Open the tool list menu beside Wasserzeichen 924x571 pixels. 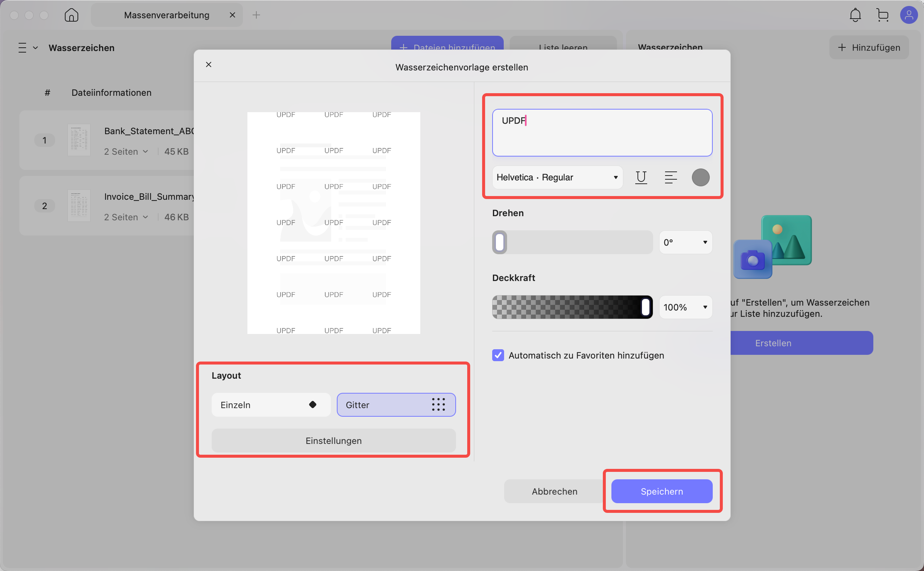pyautogui.click(x=28, y=48)
